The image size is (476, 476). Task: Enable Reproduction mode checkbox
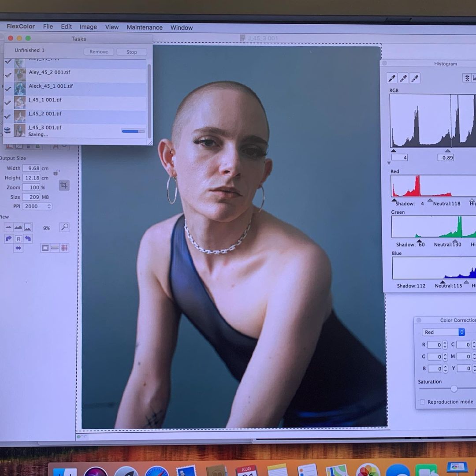tap(423, 402)
